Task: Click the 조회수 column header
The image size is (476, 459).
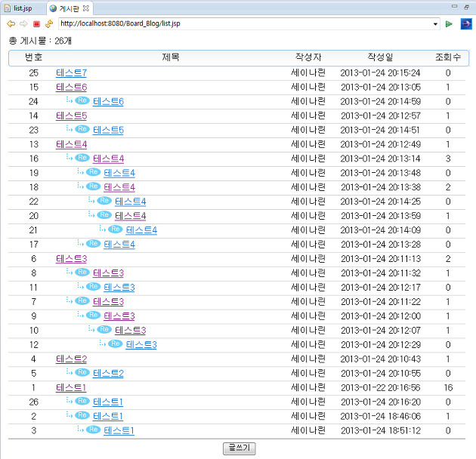Action: click(x=448, y=57)
